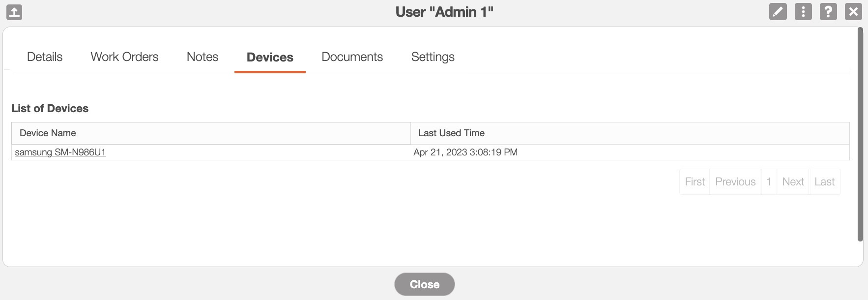
Task: Click the vertical scrollbar on the right
Action: click(860, 134)
